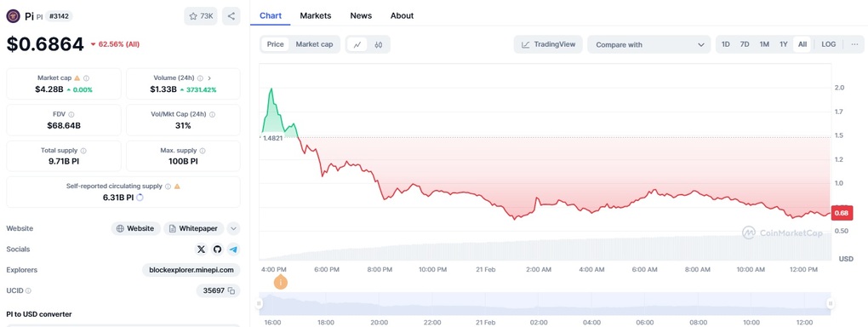Add Pi to watchlist with star button
This screenshot has height=327, width=868.
[201, 16]
